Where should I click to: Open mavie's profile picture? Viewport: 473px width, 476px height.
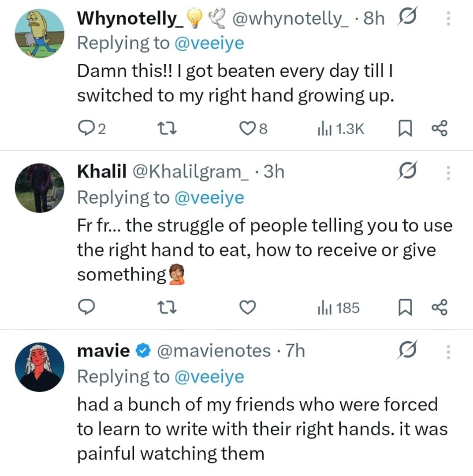[x=39, y=366]
